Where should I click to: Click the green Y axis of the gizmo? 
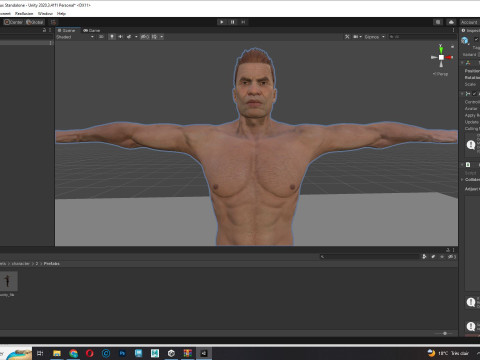coord(441,49)
